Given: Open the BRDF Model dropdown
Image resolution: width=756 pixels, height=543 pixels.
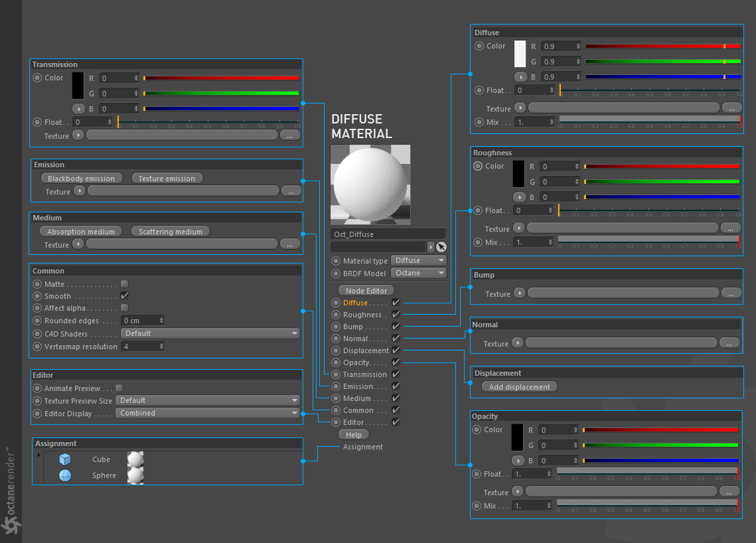Looking at the screenshot, I should (x=419, y=273).
